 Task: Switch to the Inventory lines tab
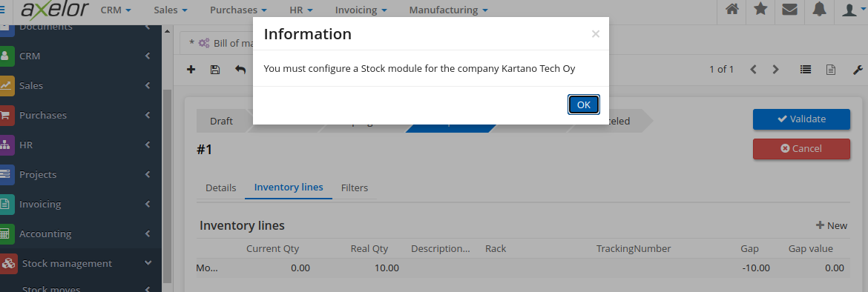[289, 188]
